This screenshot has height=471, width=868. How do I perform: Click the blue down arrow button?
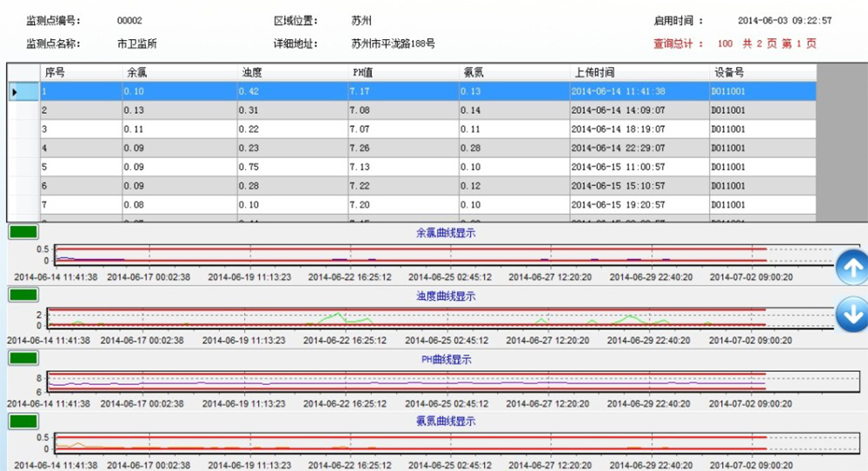852,314
